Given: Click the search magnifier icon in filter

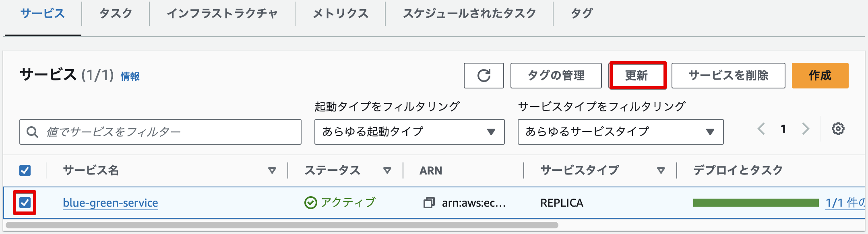Looking at the screenshot, I should [x=32, y=132].
